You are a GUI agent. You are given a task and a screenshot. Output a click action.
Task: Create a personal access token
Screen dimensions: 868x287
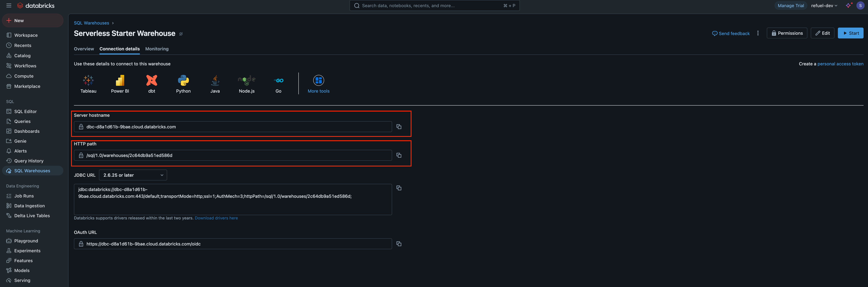pyautogui.click(x=841, y=64)
